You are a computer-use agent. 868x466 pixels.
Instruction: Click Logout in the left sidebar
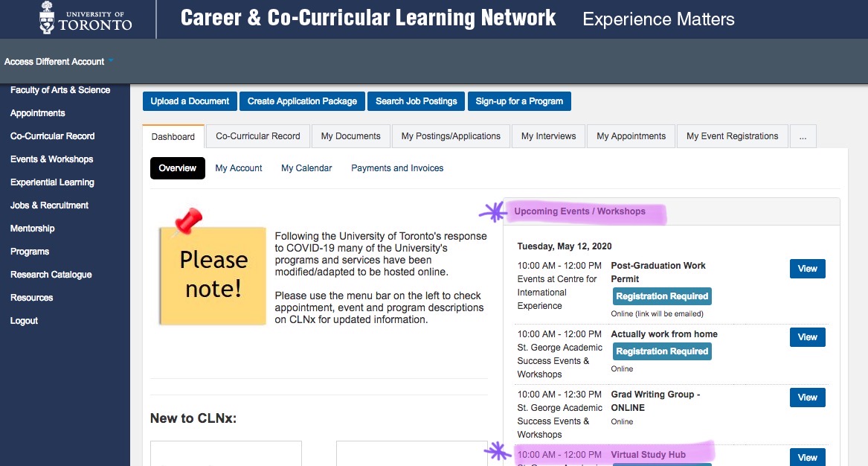[24, 321]
